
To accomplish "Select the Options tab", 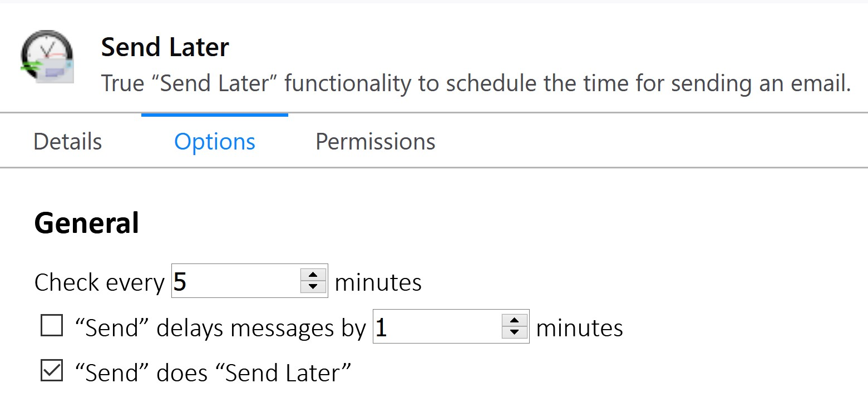I will point(215,142).
